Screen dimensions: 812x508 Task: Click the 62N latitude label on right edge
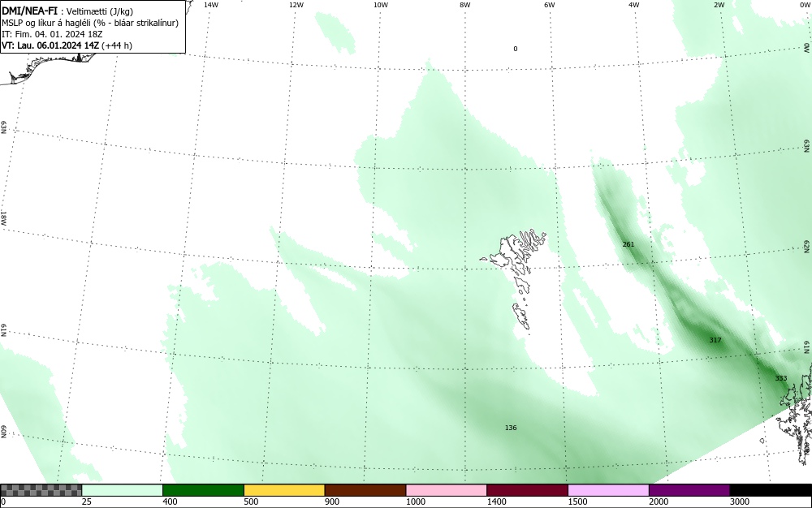coord(807,246)
